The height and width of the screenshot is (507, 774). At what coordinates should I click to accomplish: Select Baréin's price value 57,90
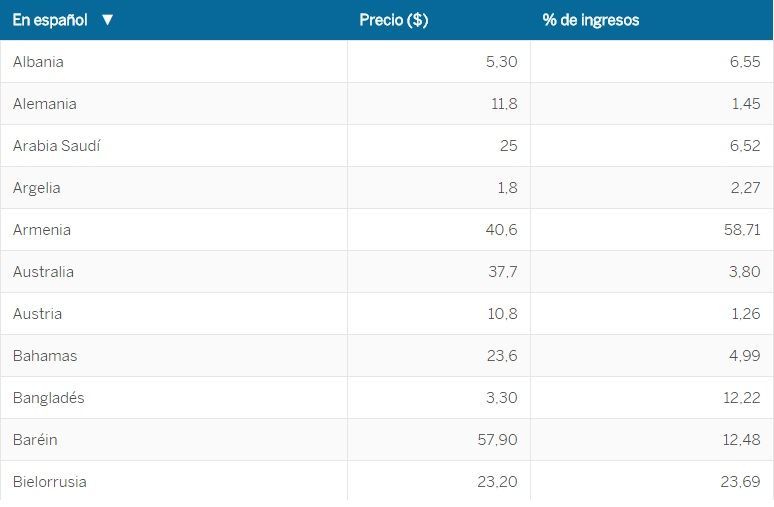[498, 440]
